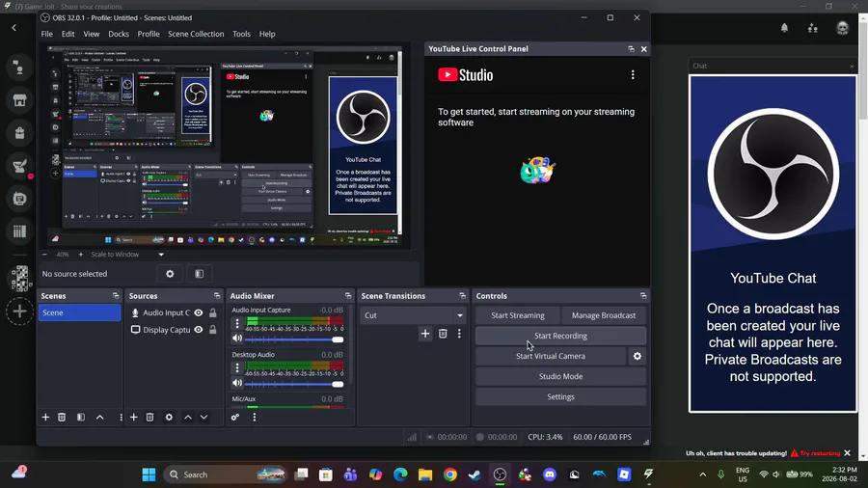Move the source up in the Sources panel
The width and height of the screenshot is (868, 488).
[x=188, y=418]
